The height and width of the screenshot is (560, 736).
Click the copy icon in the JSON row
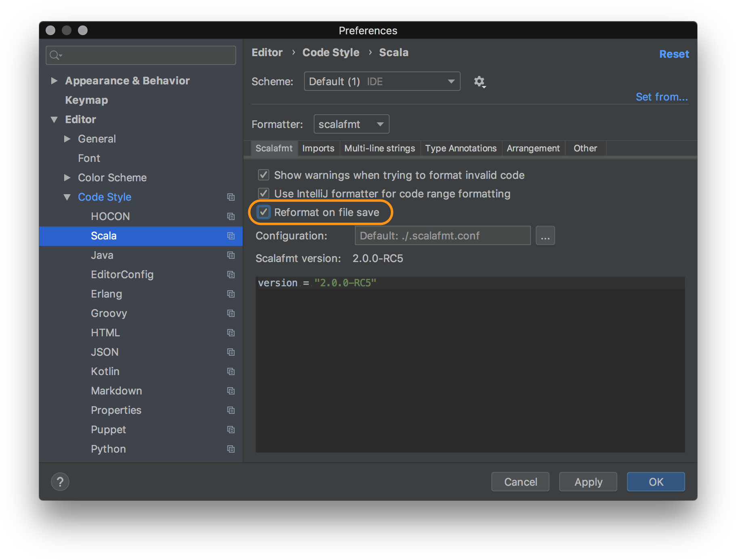tap(231, 352)
